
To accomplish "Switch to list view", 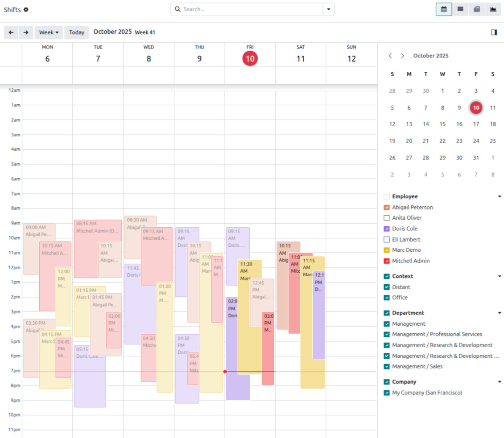I will point(460,9).
